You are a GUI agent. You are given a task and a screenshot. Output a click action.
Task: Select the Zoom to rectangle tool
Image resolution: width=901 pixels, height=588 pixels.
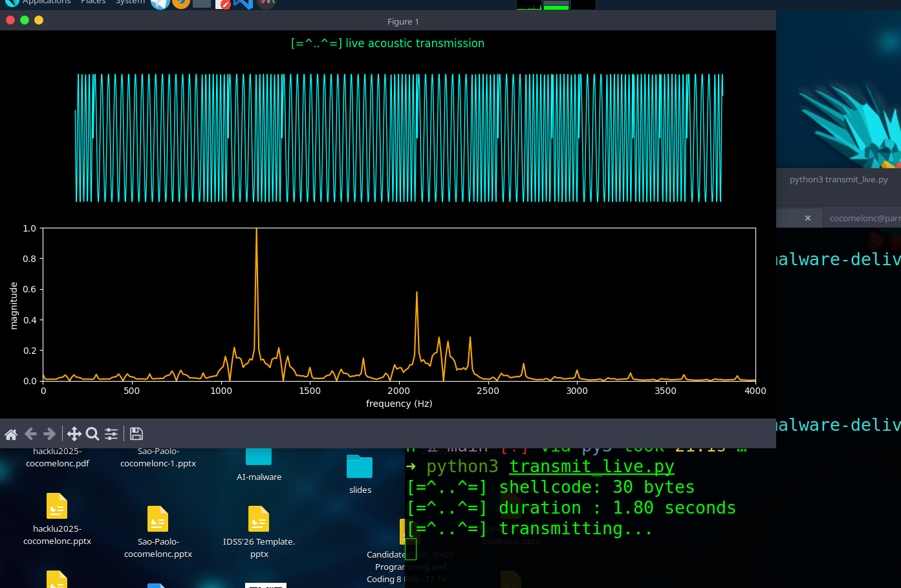(x=92, y=434)
